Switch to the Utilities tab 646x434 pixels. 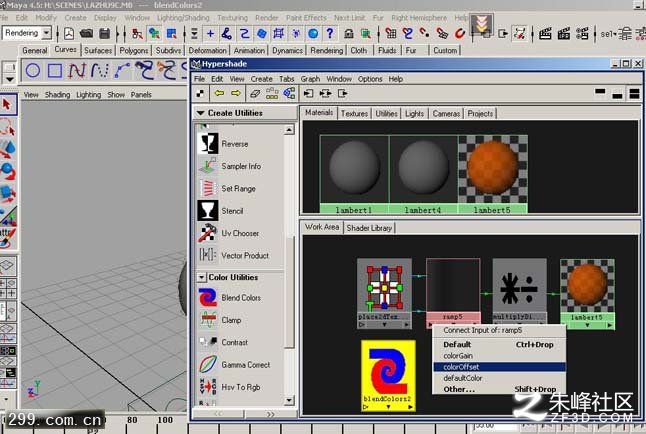coord(386,113)
